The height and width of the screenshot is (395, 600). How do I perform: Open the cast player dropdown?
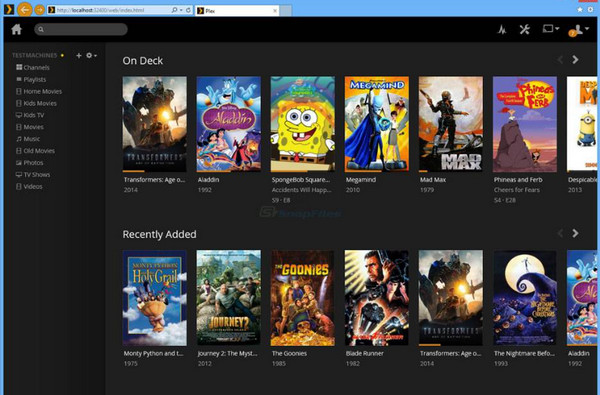pyautogui.click(x=551, y=29)
